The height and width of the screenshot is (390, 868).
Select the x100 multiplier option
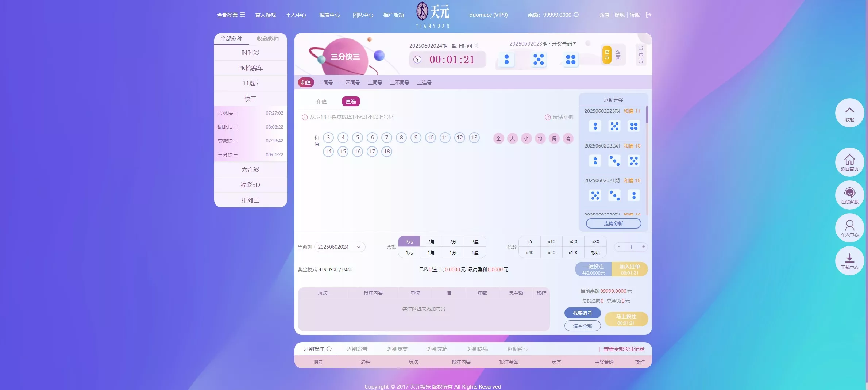pyautogui.click(x=573, y=252)
